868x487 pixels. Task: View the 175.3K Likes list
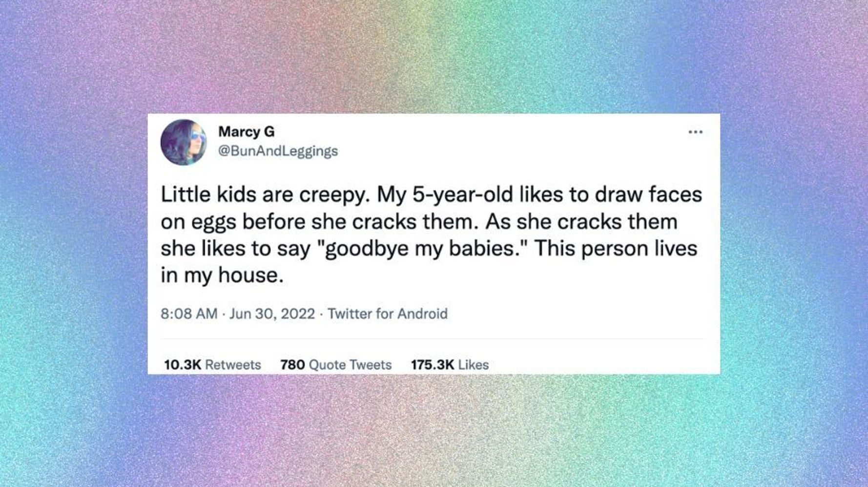[450, 364]
